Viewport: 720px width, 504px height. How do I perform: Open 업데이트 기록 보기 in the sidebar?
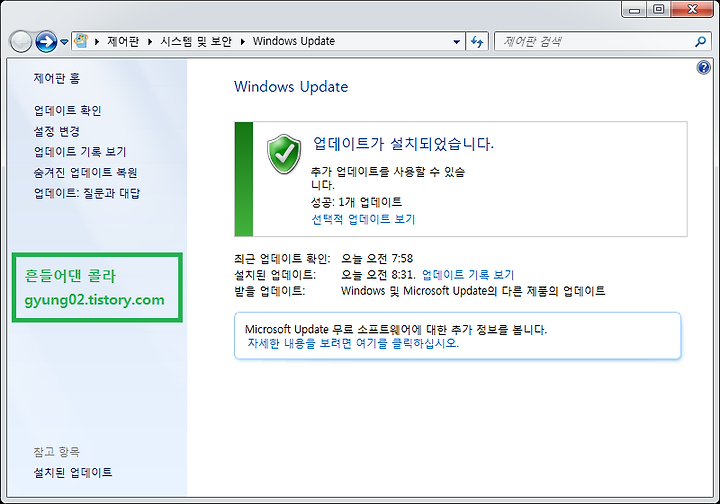click(x=80, y=152)
